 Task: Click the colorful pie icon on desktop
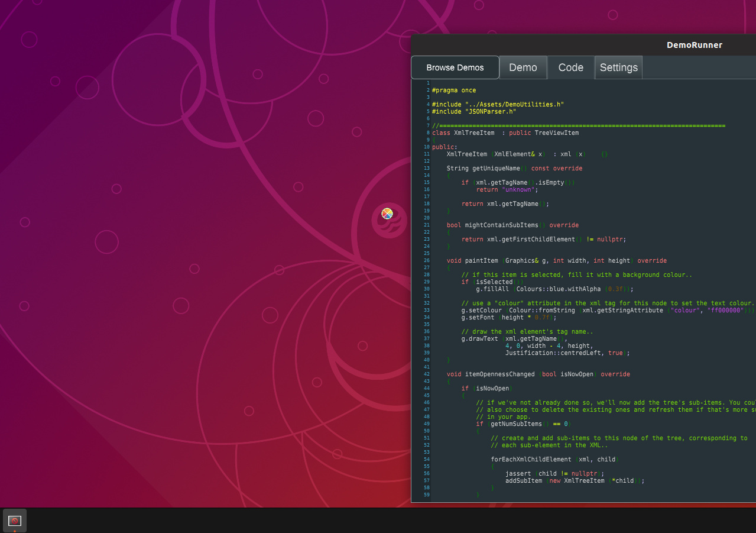[387, 214]
